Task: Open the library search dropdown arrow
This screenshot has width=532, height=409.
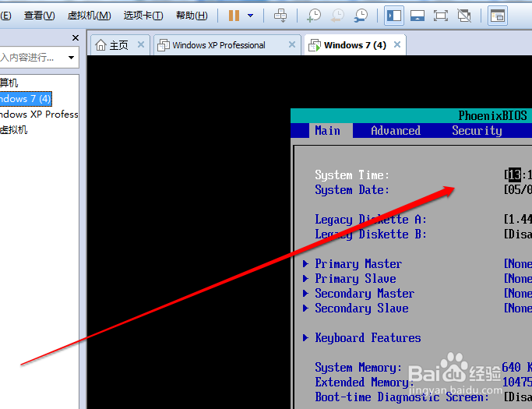Action: (x=71, y=58)
